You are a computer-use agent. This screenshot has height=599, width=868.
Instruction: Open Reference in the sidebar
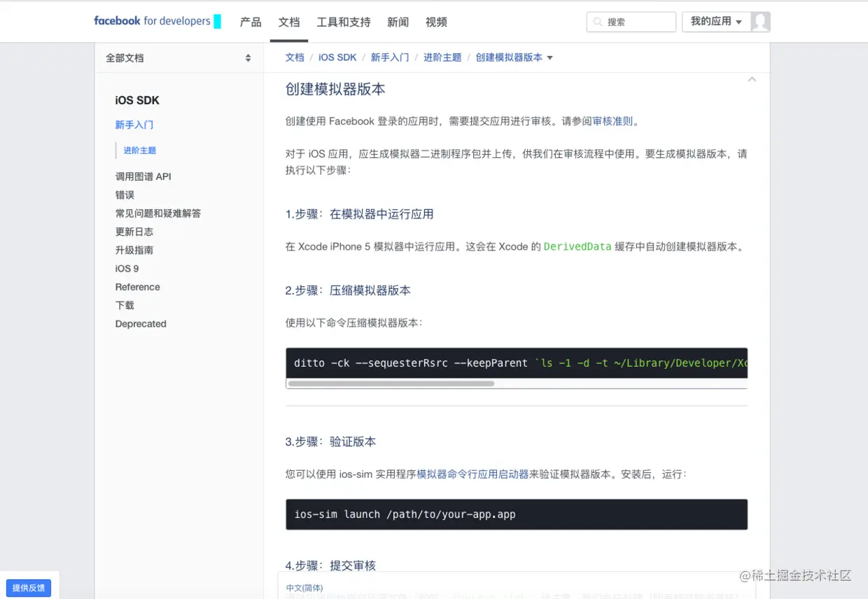tap(138, 287)
